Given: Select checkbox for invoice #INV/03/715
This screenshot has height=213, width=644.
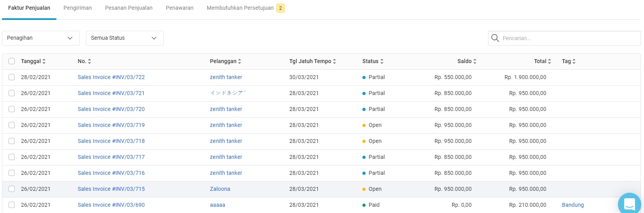Looking at the screenshot, I should tap(12, 189).
